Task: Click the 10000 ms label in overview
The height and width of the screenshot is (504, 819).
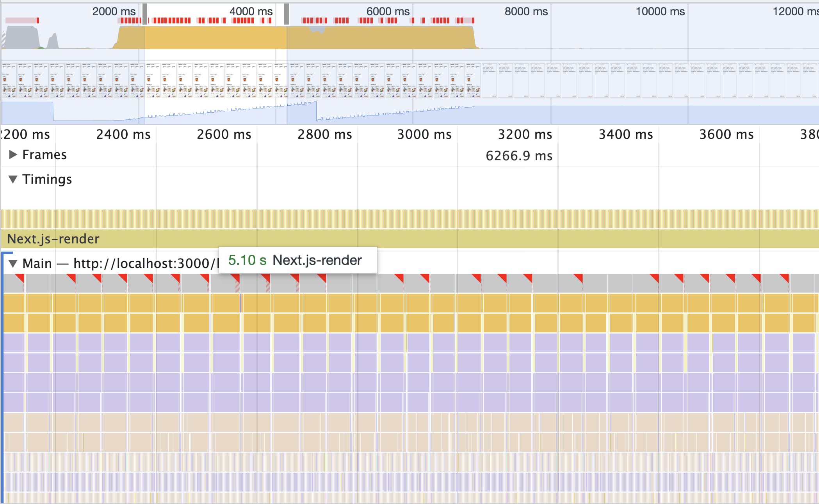Action: point(660,11)
